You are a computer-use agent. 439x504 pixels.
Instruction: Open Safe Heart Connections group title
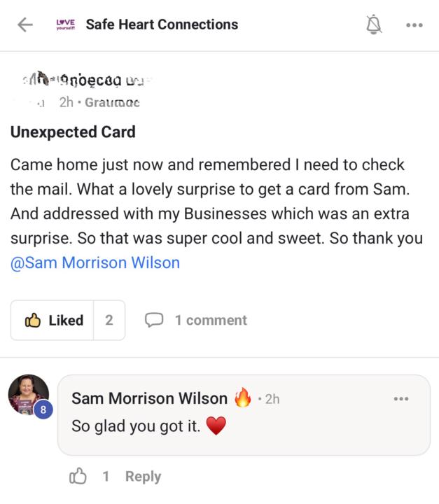pos(162,24)
